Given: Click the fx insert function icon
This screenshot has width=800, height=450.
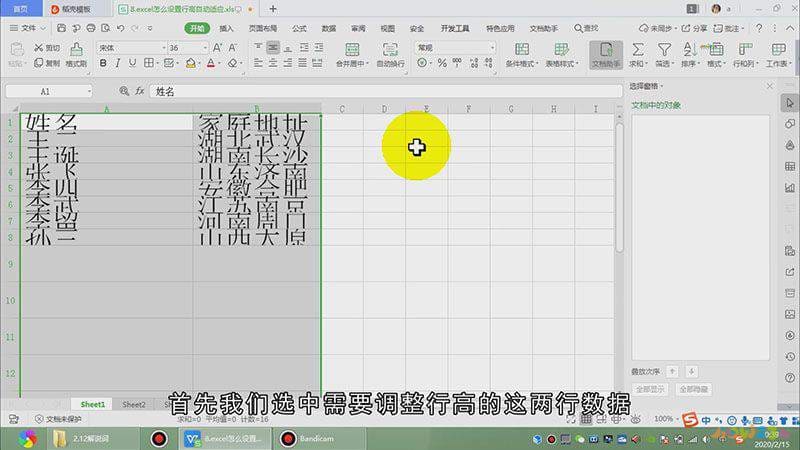Looking at the screenshot, I should click(139, 91).
